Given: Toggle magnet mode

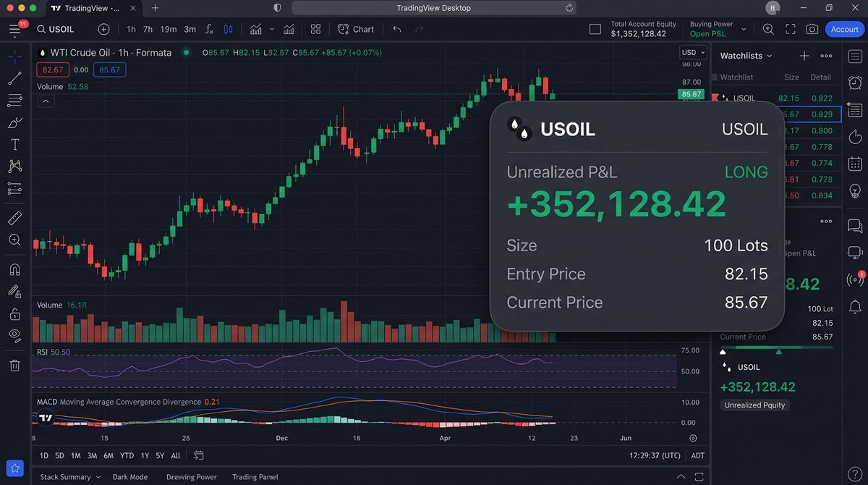Looking at the screenshot, I should click(x=14, y=269).
